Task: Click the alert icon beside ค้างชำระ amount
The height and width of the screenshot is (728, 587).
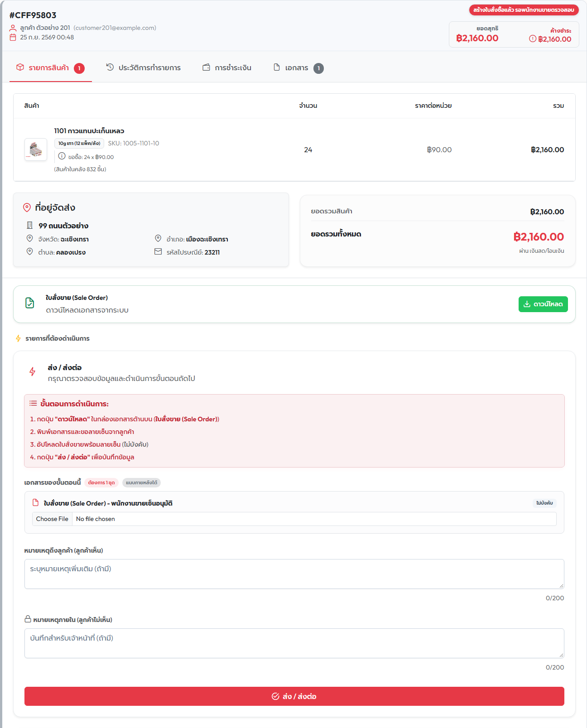Action: point(533,39)
